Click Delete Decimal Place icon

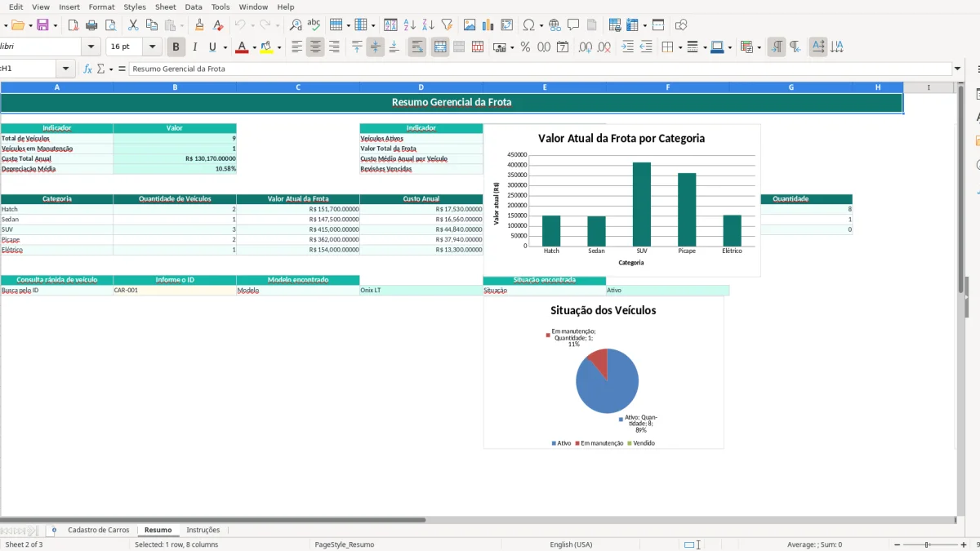point(604,47)
